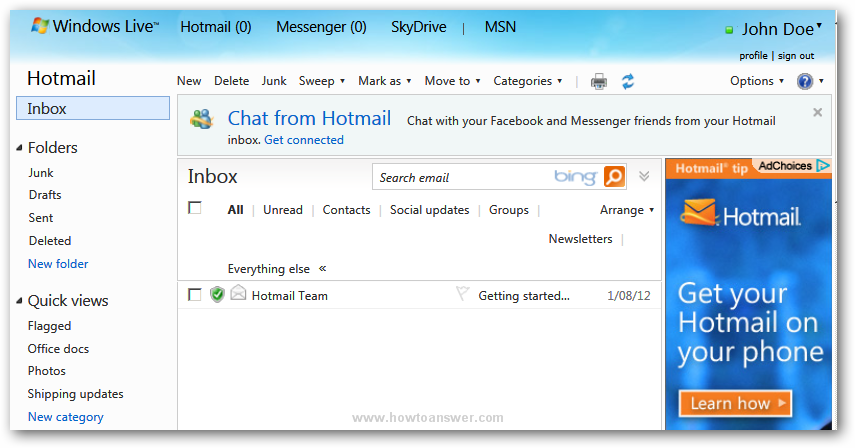
Task: Open the Deleted folder
Action: (x=50, y=240)
